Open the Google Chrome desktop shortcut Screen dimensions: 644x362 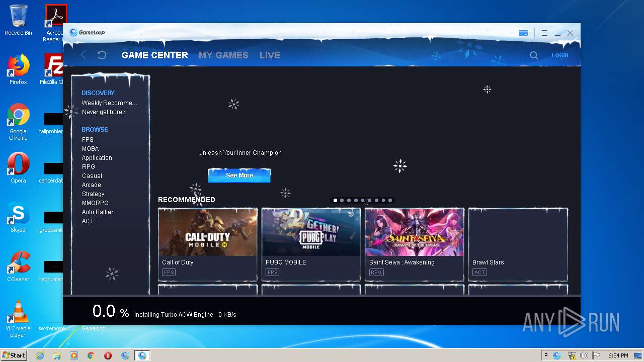click(18, 122)
